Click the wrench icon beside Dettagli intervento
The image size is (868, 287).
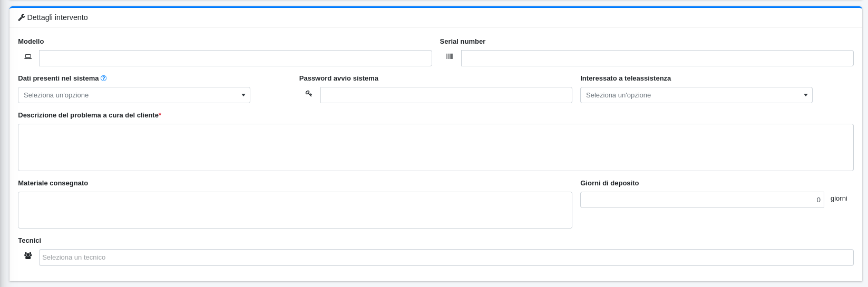pos(22,17)
